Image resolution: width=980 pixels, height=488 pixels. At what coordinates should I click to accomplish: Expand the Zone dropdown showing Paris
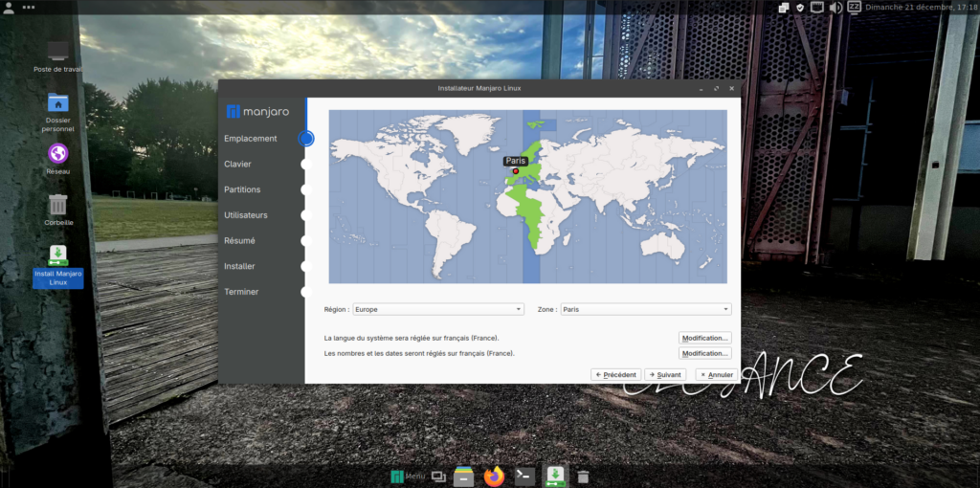point(645,309)
